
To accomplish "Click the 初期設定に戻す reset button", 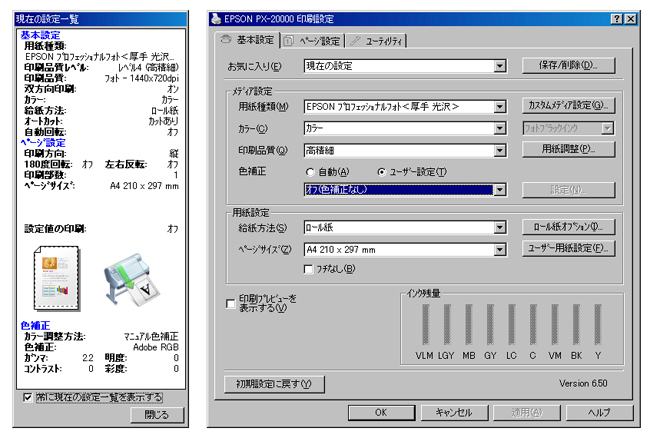I will tap(274, 384).
